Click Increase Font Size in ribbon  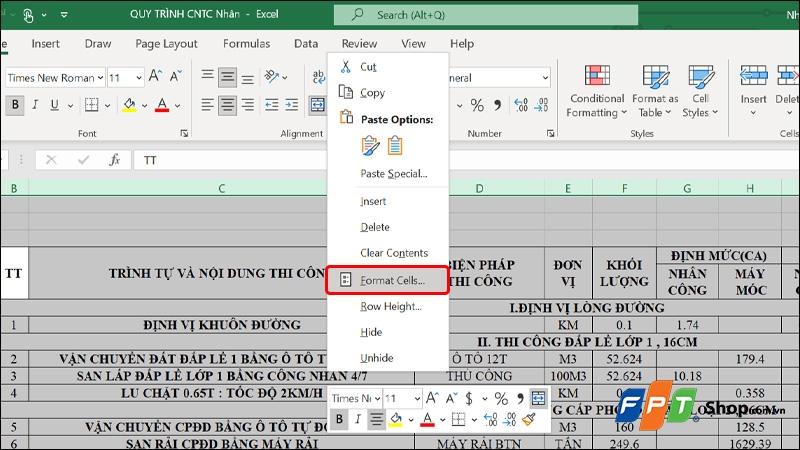(156, 77)
